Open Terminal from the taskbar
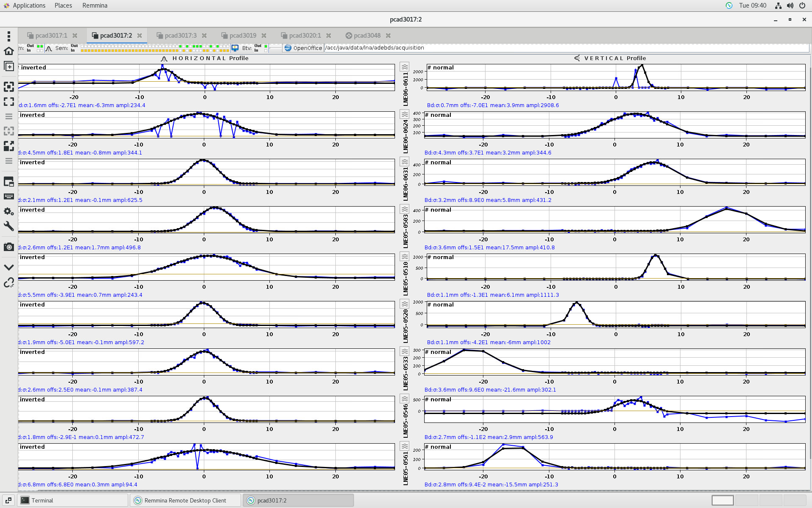The width and height of the screenshot is (812, 508). (x=42, y=500)
